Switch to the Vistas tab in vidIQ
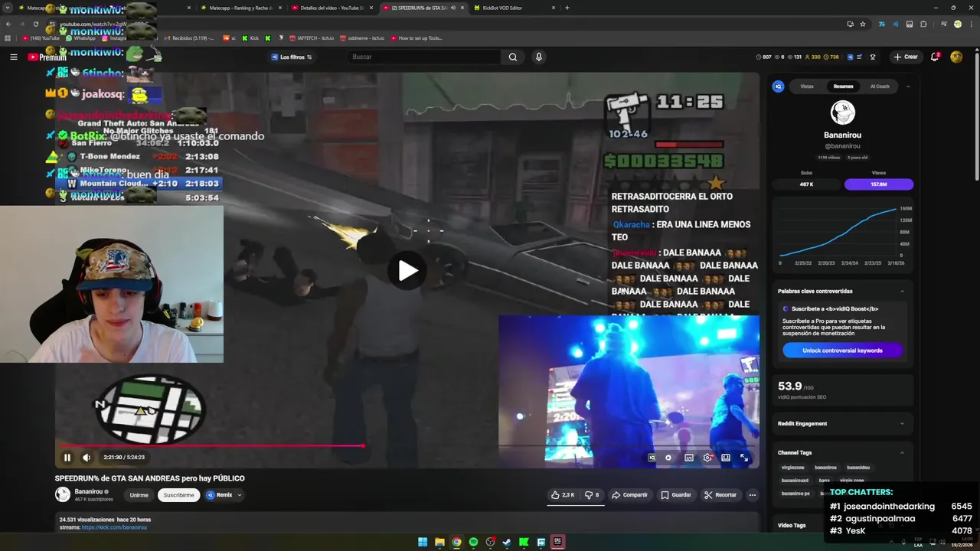Image resolution: width=980 pixels, height=551 pixels. click(x=807, y=86)
